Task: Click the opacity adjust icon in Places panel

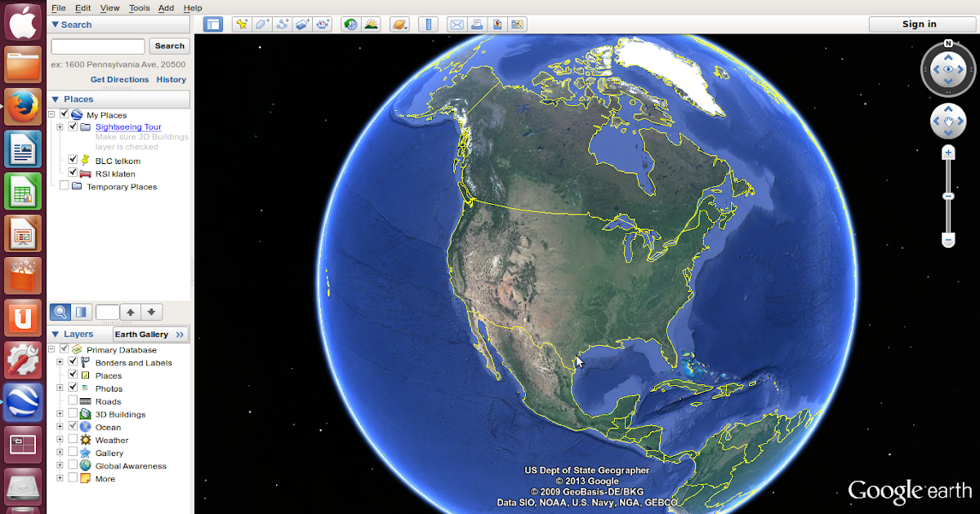Action: [x=81, y=312]
